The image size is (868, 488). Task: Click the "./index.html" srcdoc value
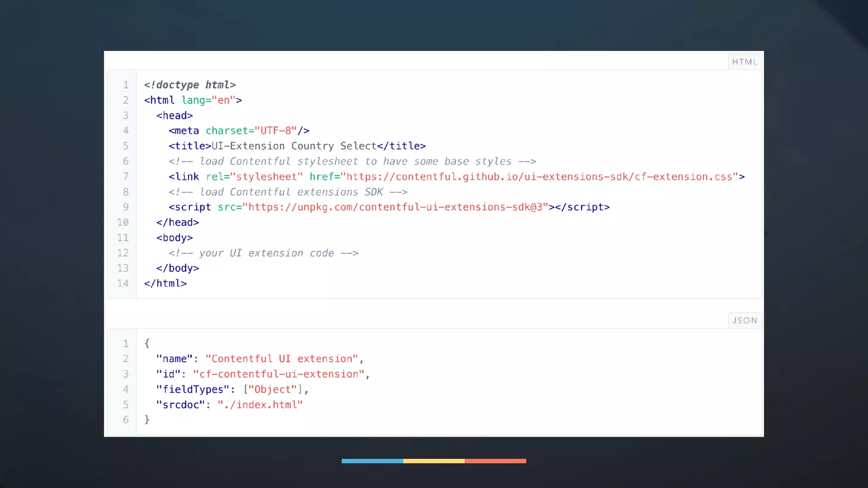click(260, 405)
